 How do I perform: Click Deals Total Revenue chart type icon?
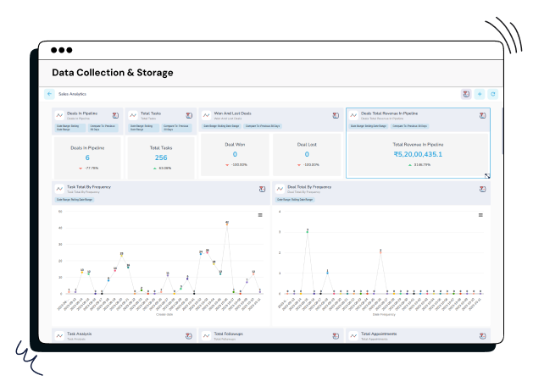tap(353, 115)
